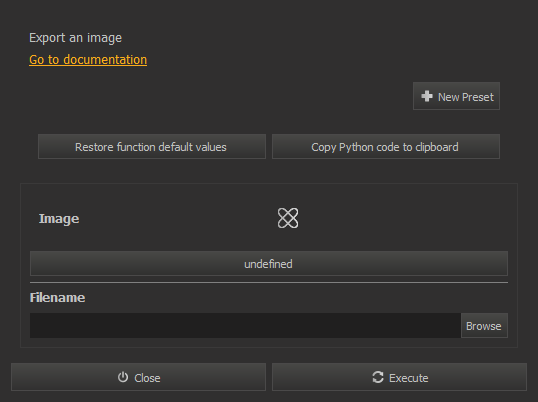Open the undefined image selector
The width and height of the screenshot is (538, 402).
(269, 263)
